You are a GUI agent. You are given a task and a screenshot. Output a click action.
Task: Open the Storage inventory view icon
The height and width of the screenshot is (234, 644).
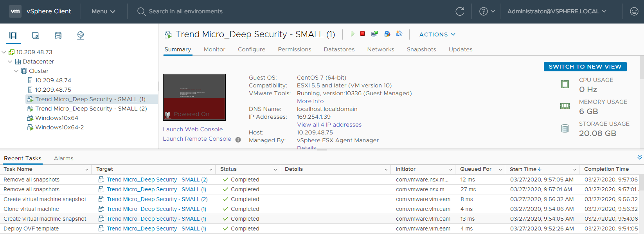pyautogui.click(x=58, y=36)
